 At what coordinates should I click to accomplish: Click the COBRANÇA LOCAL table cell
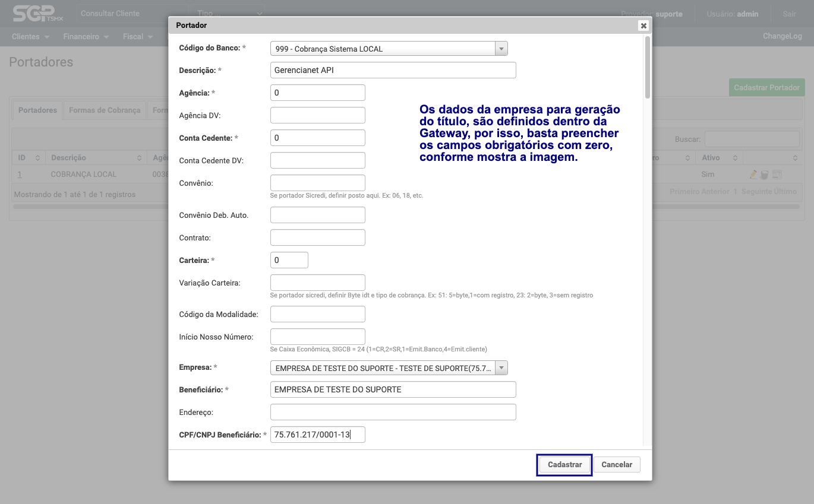(x=84, y=175)
